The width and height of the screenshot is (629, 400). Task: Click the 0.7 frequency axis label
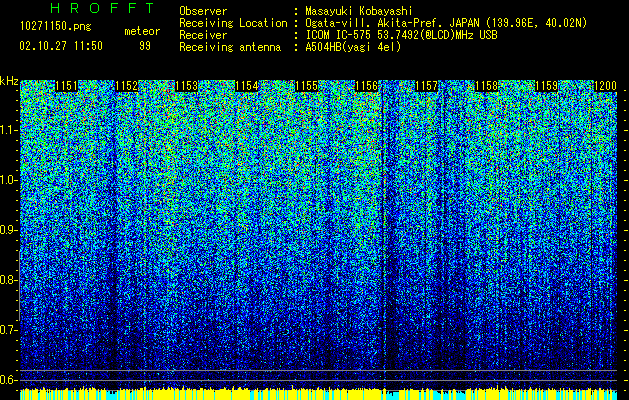pyautogui.click(x=9, y=330)
